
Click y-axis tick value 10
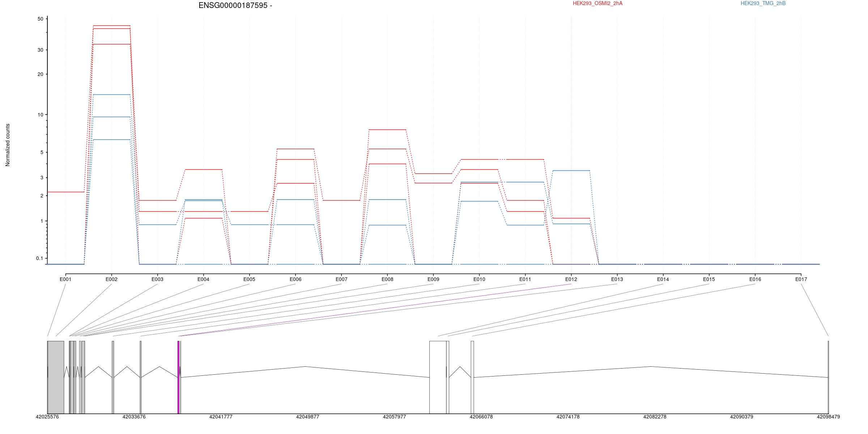click(40, 115)
